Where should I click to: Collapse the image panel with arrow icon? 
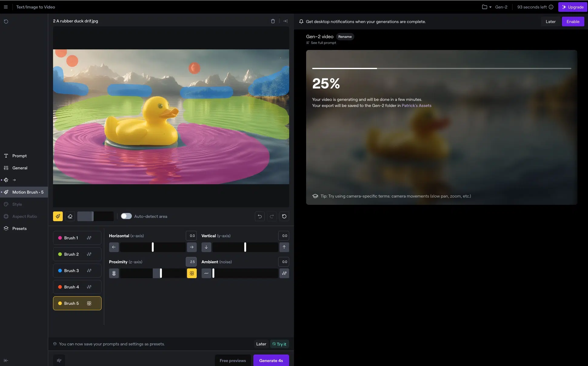pos(285,21)
